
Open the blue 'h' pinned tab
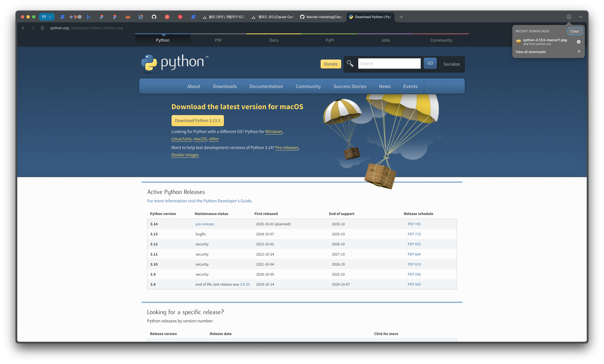tap(88, 17)
